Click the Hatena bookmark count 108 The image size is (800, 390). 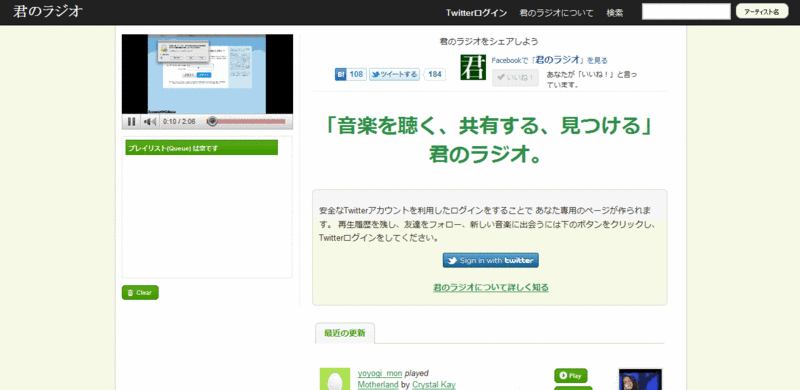[357, 75]
